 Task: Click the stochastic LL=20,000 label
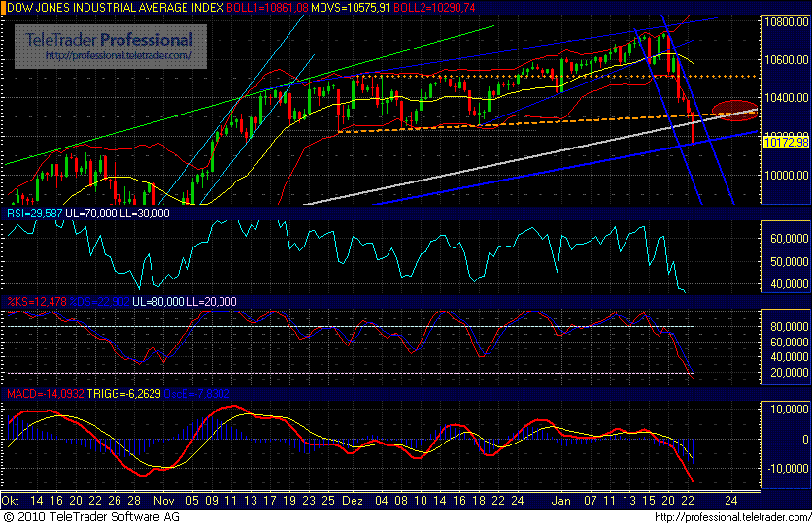click(212, 302)
